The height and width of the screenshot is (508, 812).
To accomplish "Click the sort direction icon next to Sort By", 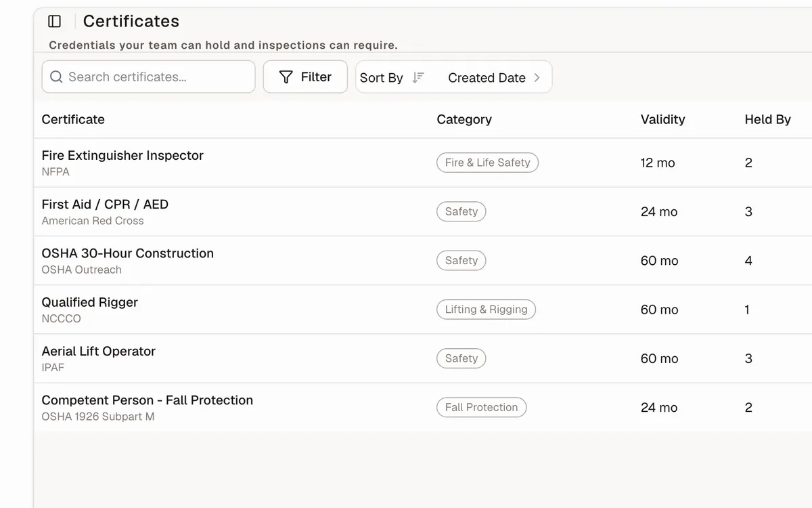I will pos(418,77).
